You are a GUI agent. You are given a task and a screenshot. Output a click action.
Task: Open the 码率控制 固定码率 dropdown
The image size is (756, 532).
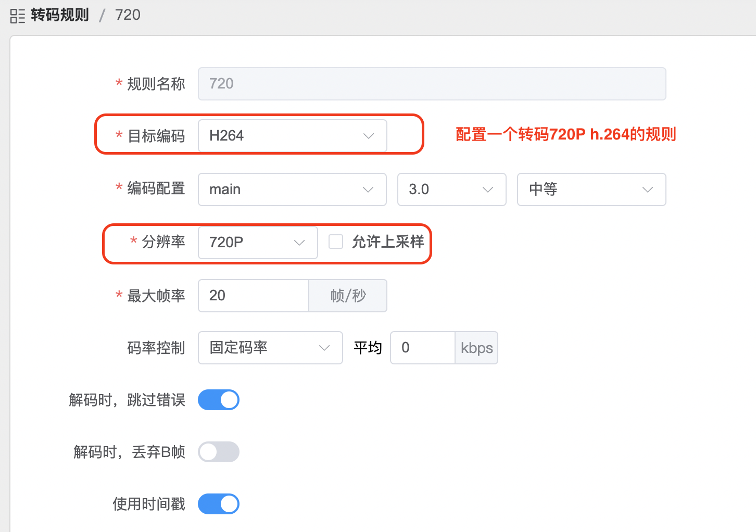pos(270,348)
